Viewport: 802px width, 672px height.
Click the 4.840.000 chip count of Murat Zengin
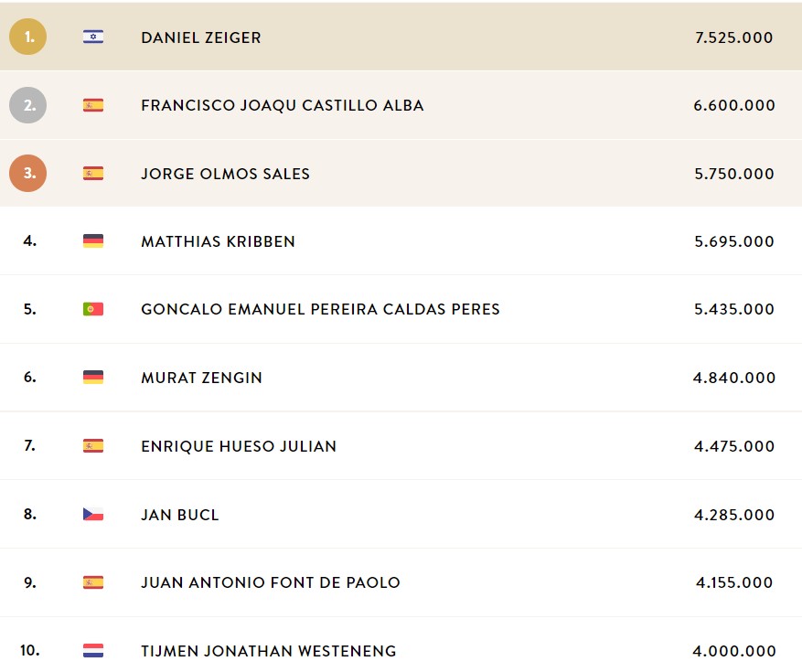tap(734, 378)
